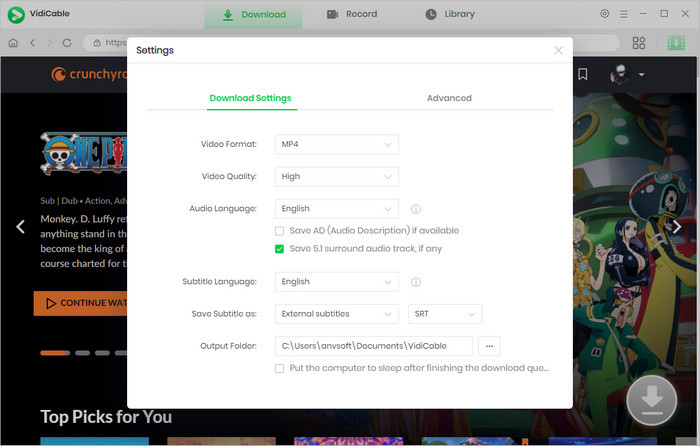Click the Crunchyroll logo
Viewport: 700px width, 446px height.
click(89, 74)
